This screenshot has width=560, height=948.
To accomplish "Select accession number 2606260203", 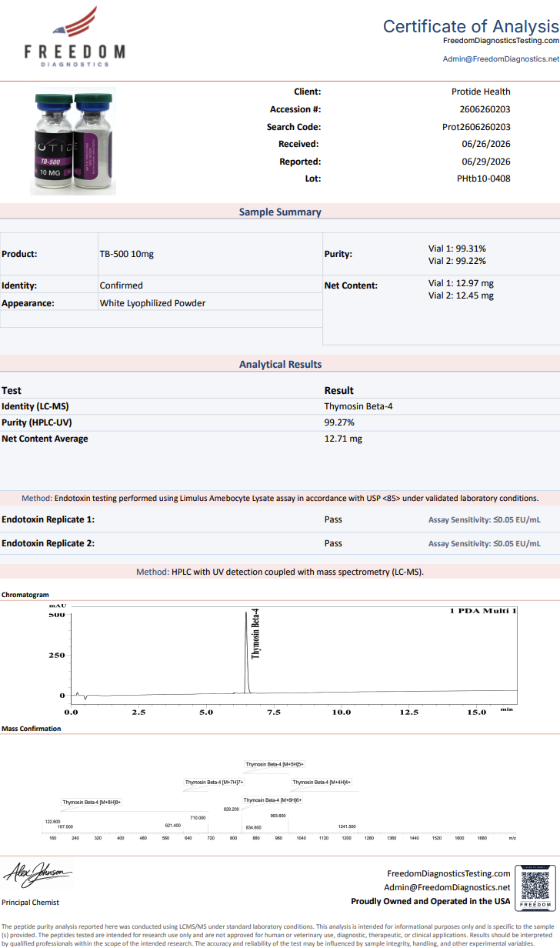I will click(x=485, y=109).
